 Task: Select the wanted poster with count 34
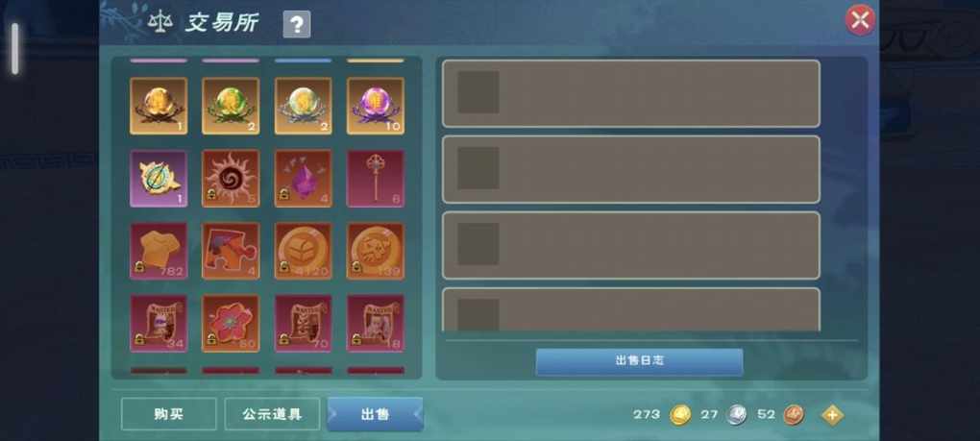[159, 323]
